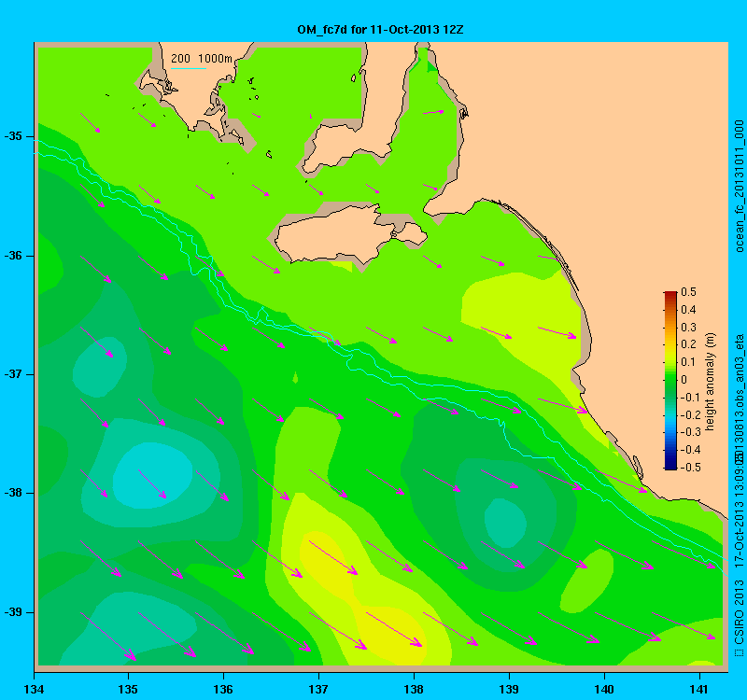Click the '139' longitude axis label
The image size is (747, 700).
pyautogui.click(x=509, y=689)
